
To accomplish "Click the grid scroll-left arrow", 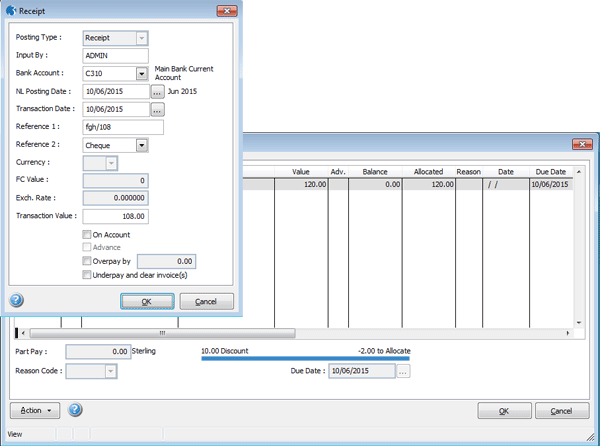I will click(23, 333).
